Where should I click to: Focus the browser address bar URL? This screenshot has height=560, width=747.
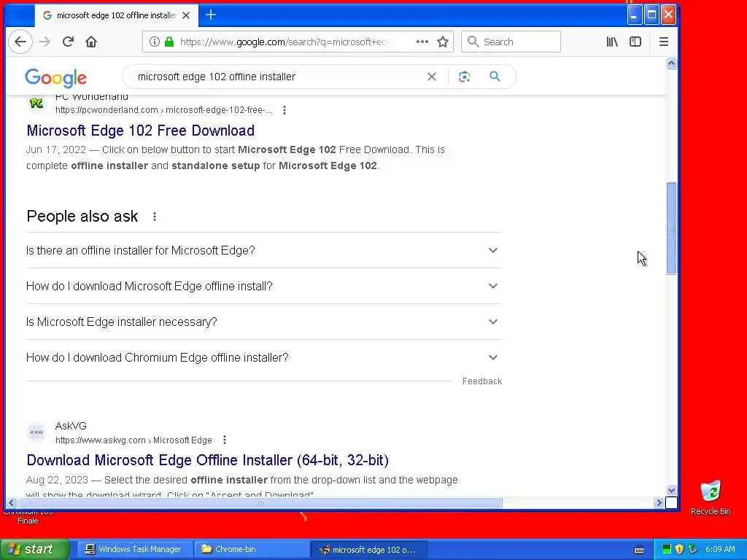[x=284, y=42]
